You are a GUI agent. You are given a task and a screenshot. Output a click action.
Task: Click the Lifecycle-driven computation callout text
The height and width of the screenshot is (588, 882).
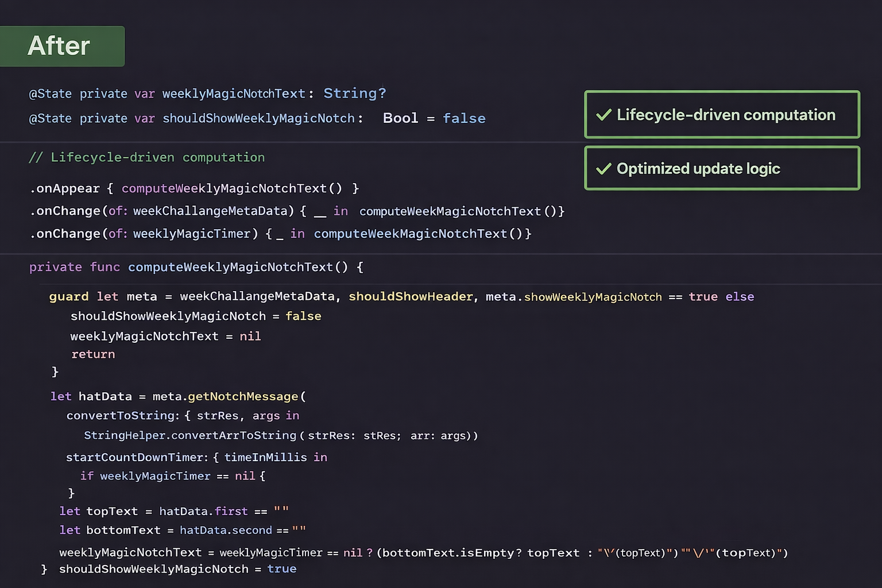tap(726, 115)
